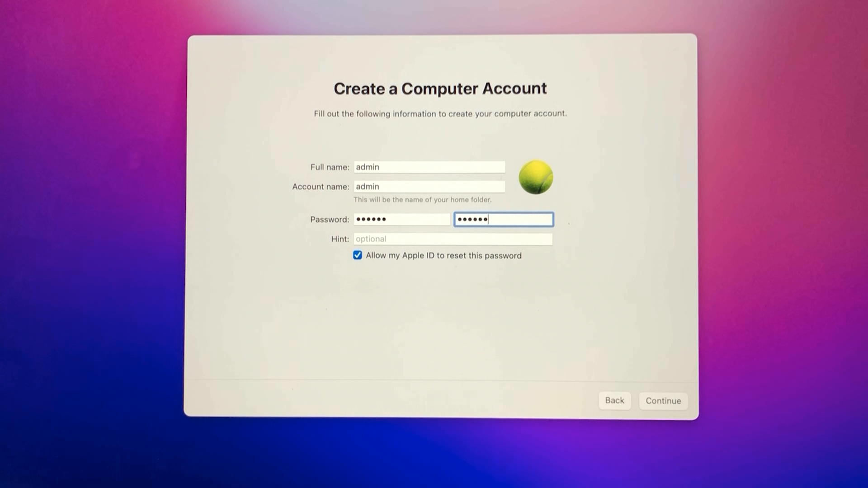Click the verify password field
The image size is (868, 488).
pos(504,220)
